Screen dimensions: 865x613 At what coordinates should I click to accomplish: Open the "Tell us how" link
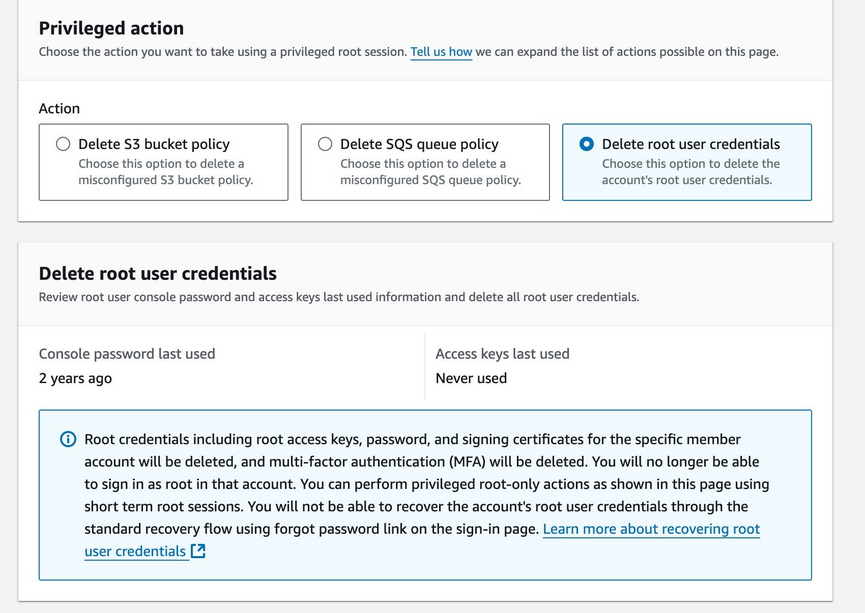click(441, 52)
